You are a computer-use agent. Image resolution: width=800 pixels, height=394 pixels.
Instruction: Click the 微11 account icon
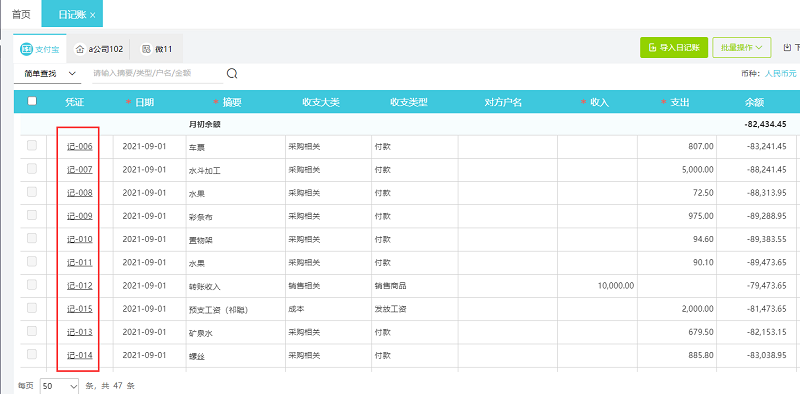[146, 49]
